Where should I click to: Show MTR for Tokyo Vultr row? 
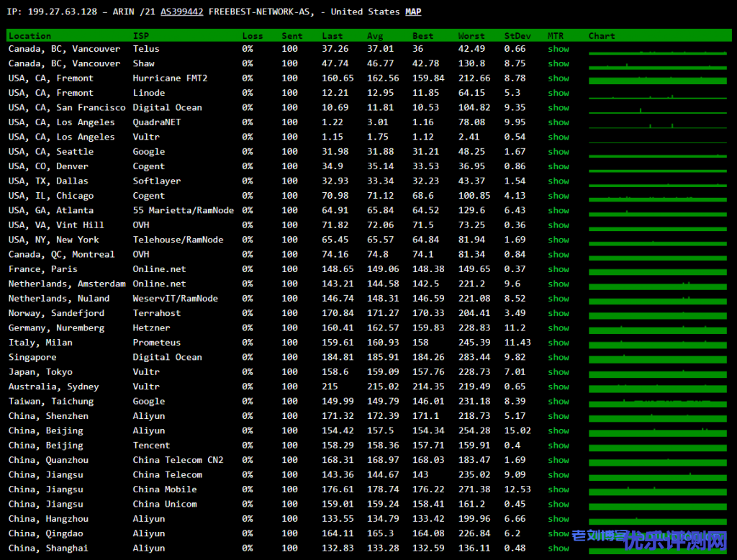point(558,372)
